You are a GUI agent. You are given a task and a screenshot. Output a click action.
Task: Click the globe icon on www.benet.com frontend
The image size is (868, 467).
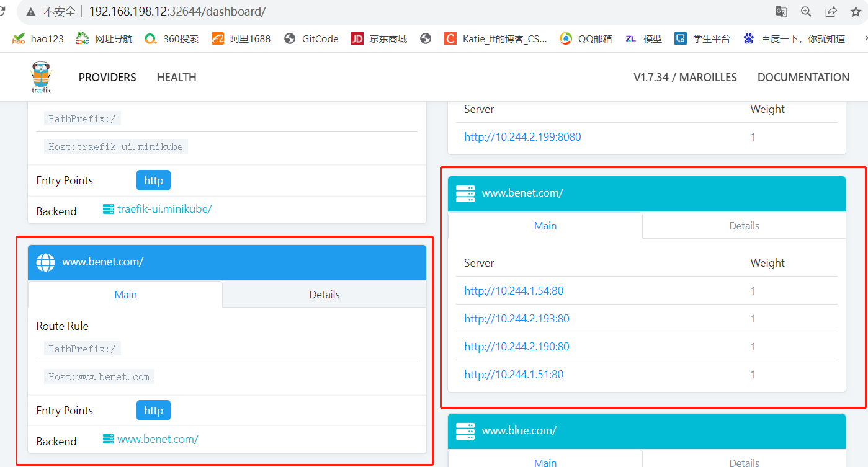[x=46, y=262]
